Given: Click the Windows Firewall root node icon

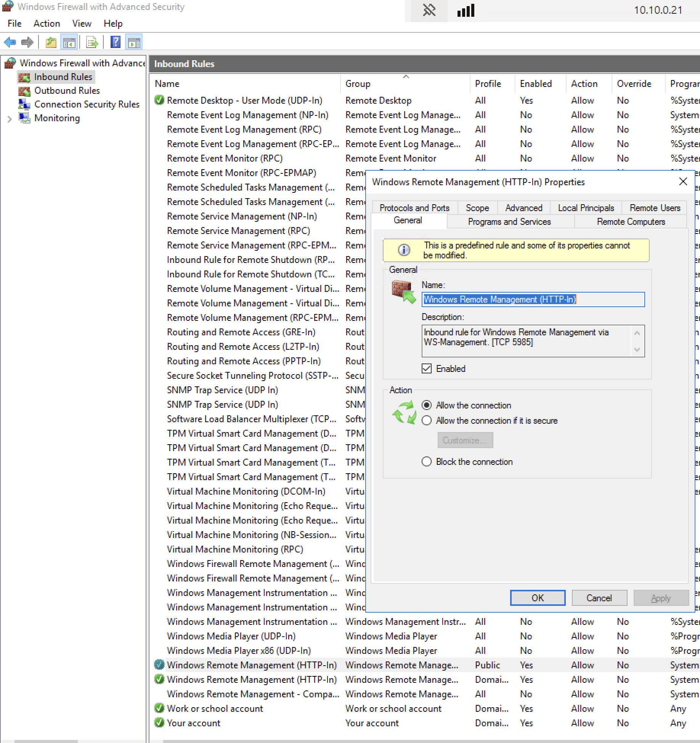Looking at the screenshot, I should coord(10,63).
